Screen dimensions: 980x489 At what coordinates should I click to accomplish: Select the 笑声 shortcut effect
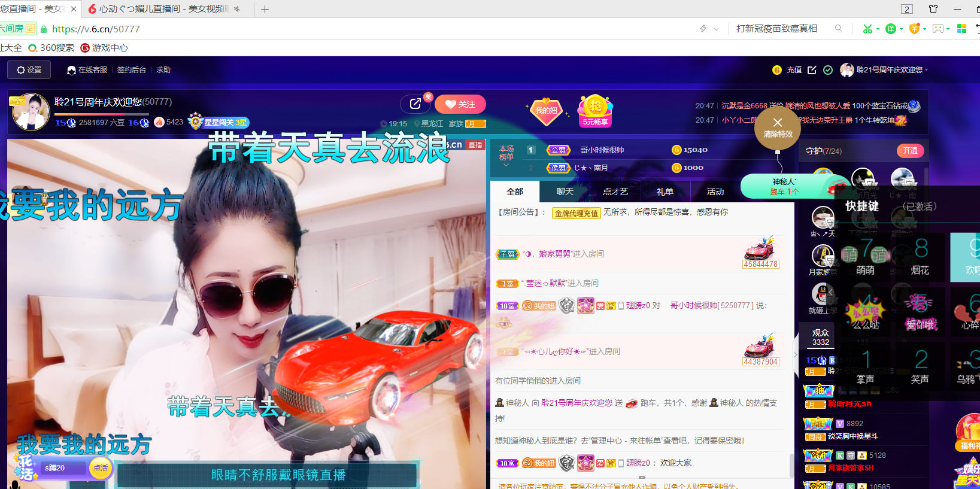920,366
